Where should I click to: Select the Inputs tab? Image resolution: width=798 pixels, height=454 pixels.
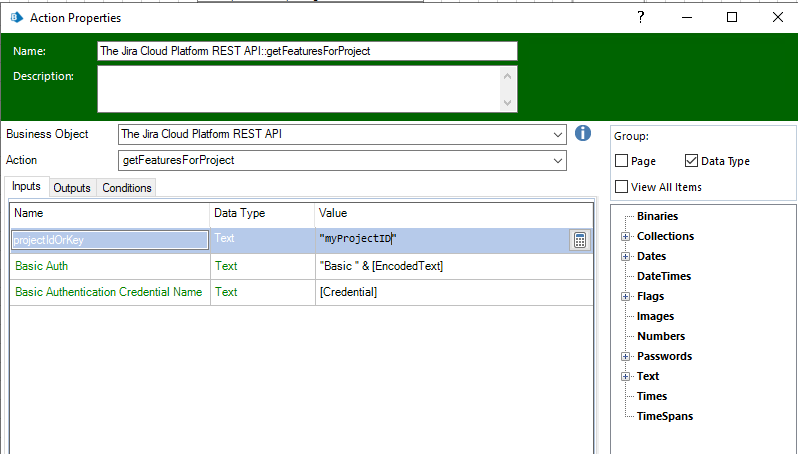pyautogui.click(x=26, y=187)
